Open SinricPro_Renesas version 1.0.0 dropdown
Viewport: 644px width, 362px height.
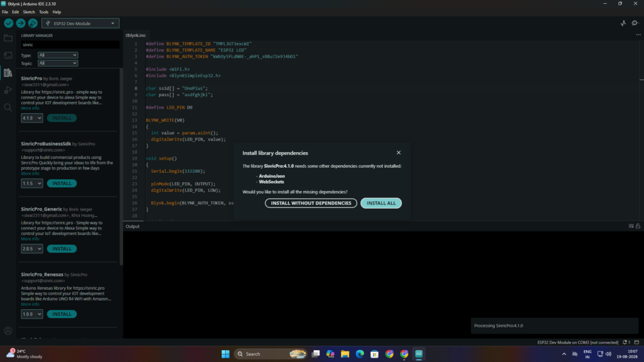[x=31, y=314]
